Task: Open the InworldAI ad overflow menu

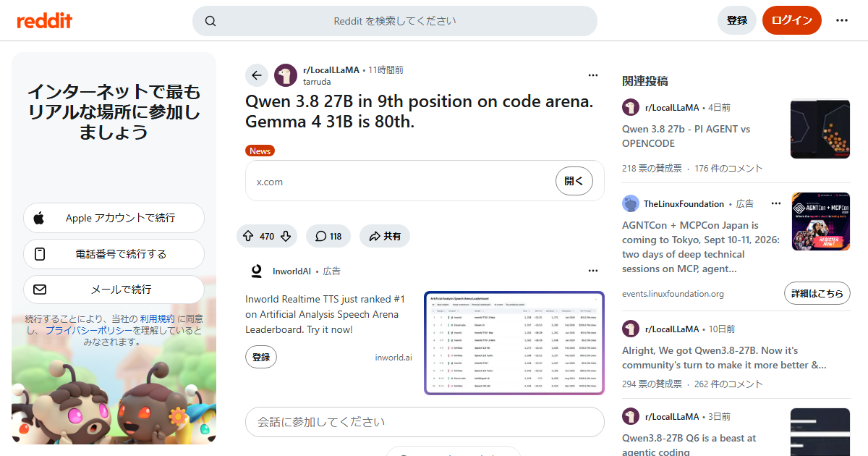Action: click(593, 271)
